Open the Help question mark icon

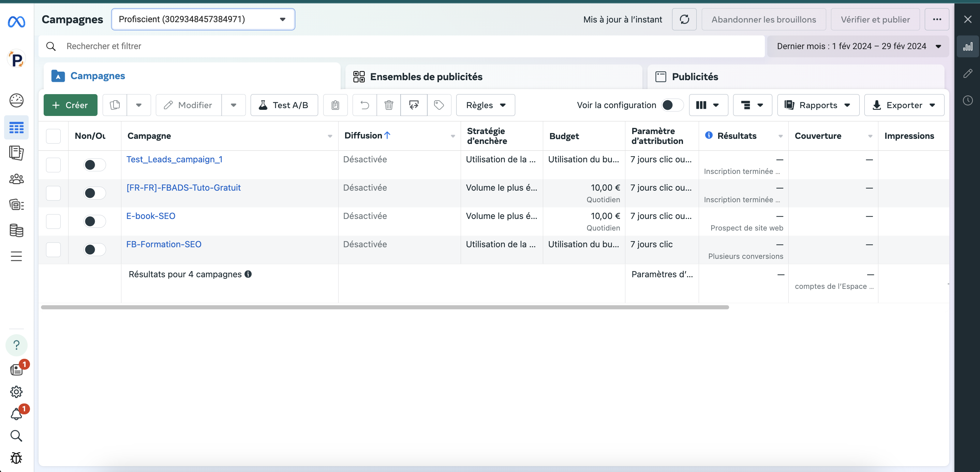tap(16, 345)
